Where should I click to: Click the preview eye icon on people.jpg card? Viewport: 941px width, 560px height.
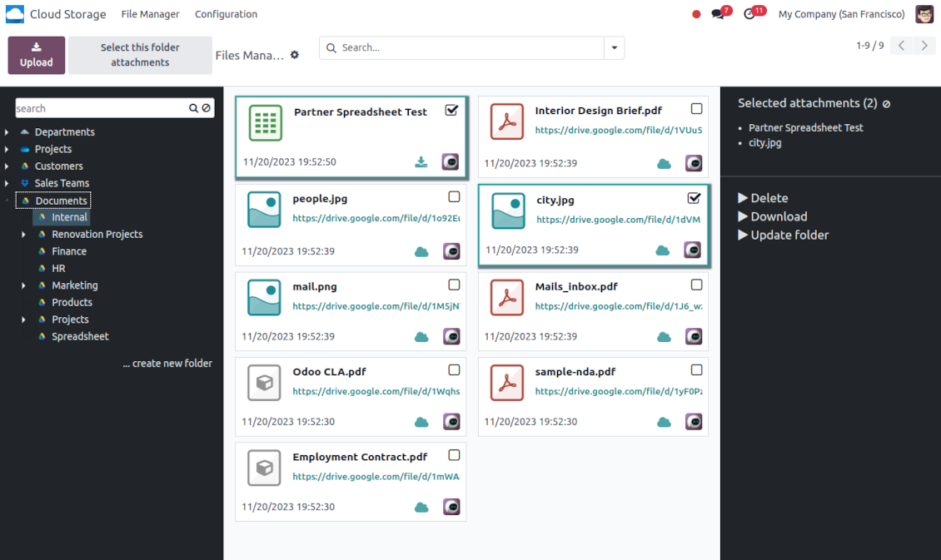click(x=452, y=251)
